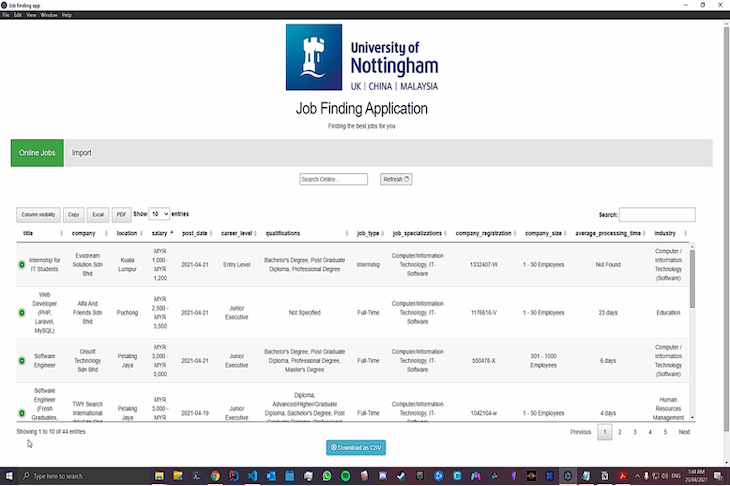The height and width of the screenshot is (486, 730).
Task: Download the table as CSV
Action: (356, 447)
